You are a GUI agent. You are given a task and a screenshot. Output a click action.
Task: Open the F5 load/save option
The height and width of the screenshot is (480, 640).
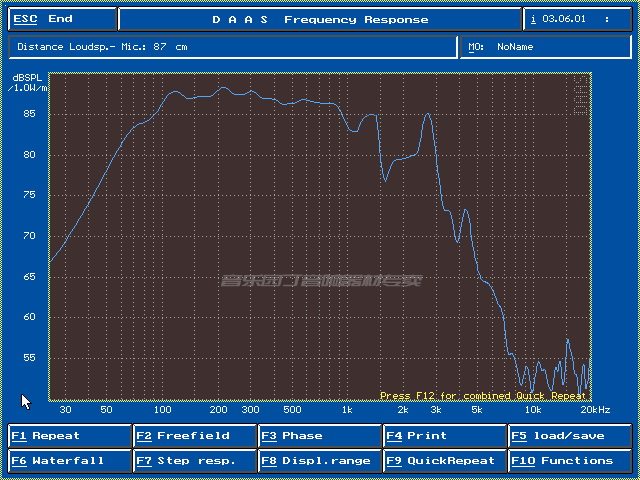570,436
